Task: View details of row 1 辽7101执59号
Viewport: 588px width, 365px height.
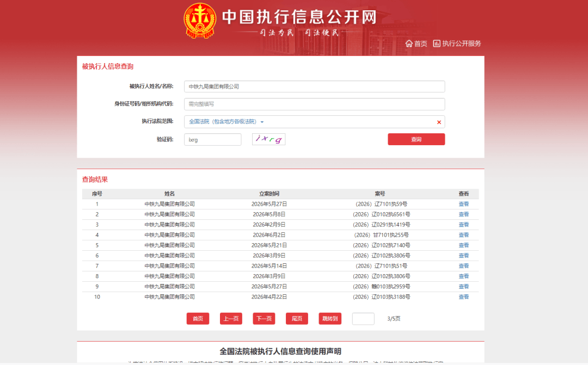Action: pyautogui.click(x=463, y=204)
